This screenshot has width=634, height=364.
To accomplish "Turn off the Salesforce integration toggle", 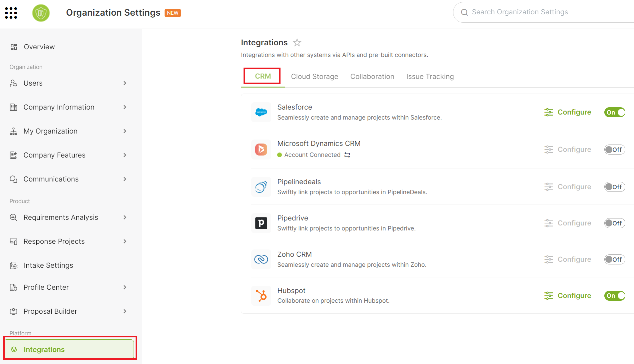I will (x=615, y=112).
